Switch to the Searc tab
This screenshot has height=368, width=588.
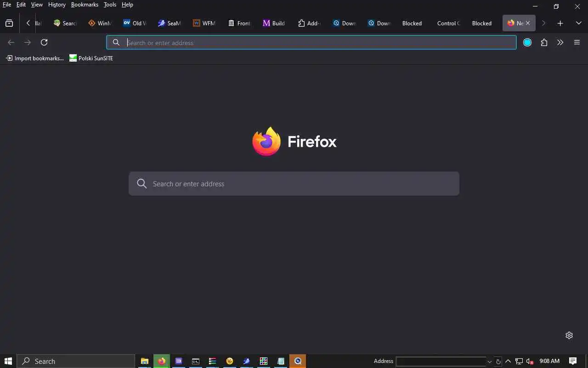[x=65, y=23]
